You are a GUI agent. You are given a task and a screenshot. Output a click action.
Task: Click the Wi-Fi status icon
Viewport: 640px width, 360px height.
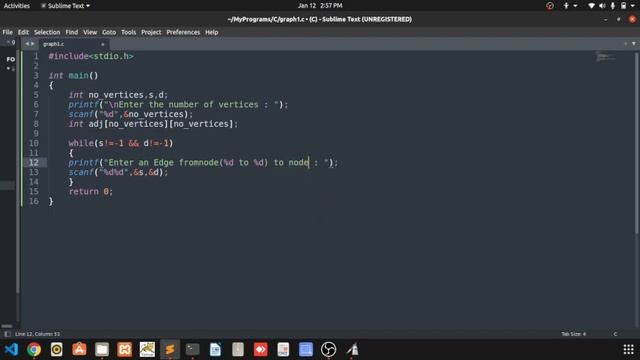coord(591,6)
